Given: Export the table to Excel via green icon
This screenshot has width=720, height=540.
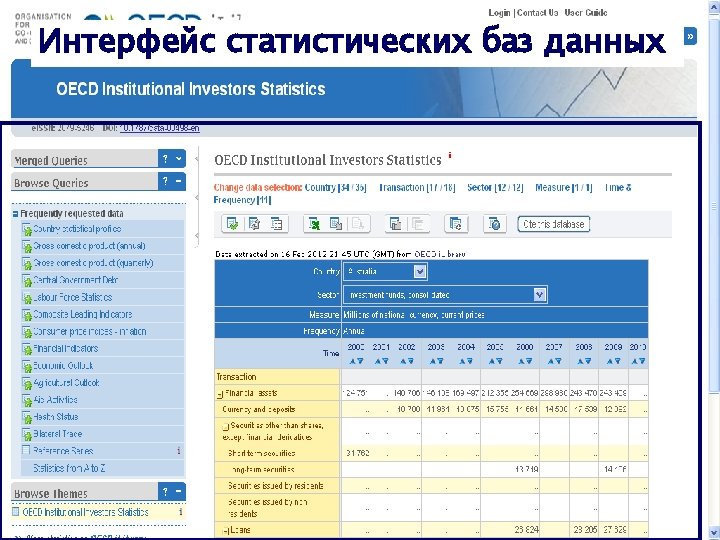Looking at the screenshot, I should 315,224.
